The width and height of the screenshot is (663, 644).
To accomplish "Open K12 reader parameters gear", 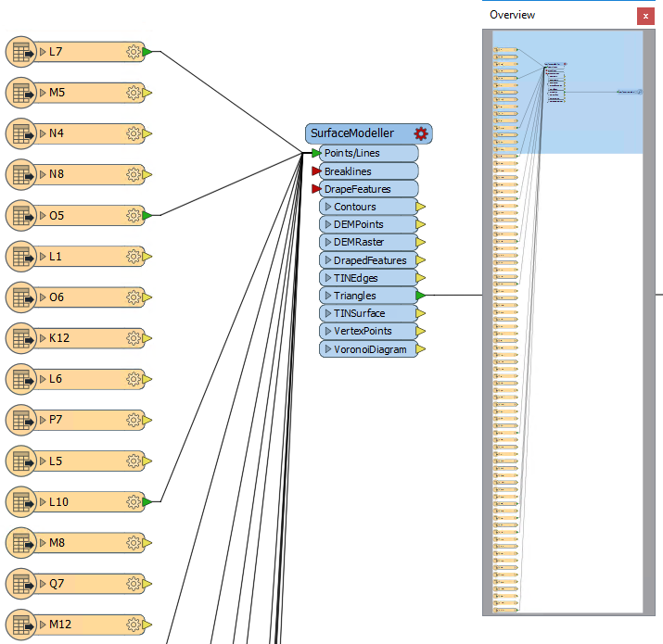I will pos(134,338).
